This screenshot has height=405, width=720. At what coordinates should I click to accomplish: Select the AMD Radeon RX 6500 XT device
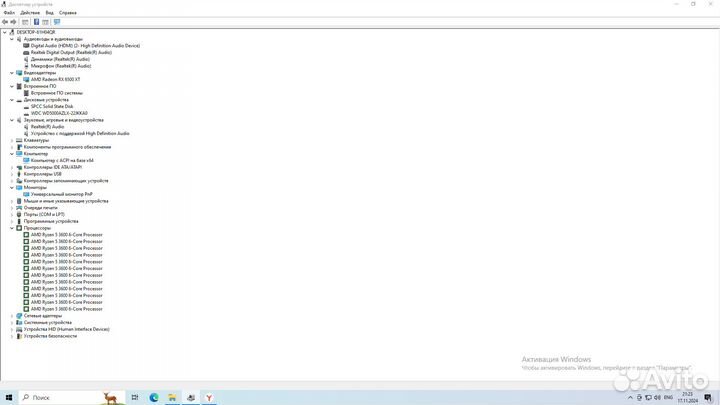(55, 79)
